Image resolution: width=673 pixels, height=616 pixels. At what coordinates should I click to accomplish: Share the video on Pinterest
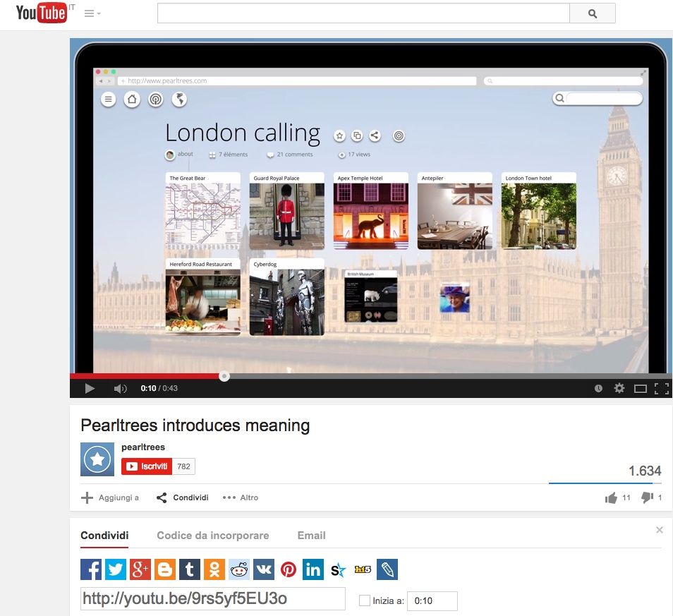click(289, 569)
